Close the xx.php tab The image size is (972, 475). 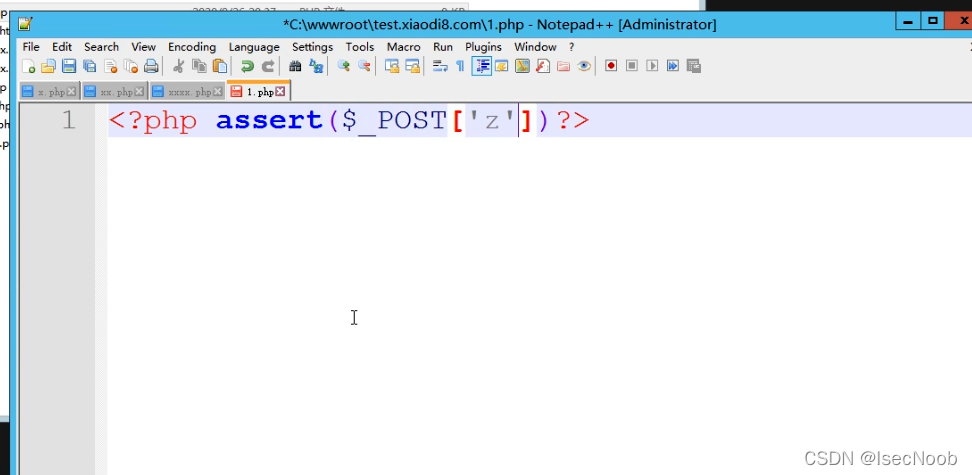pyautogui.click(x=139, y=92)
